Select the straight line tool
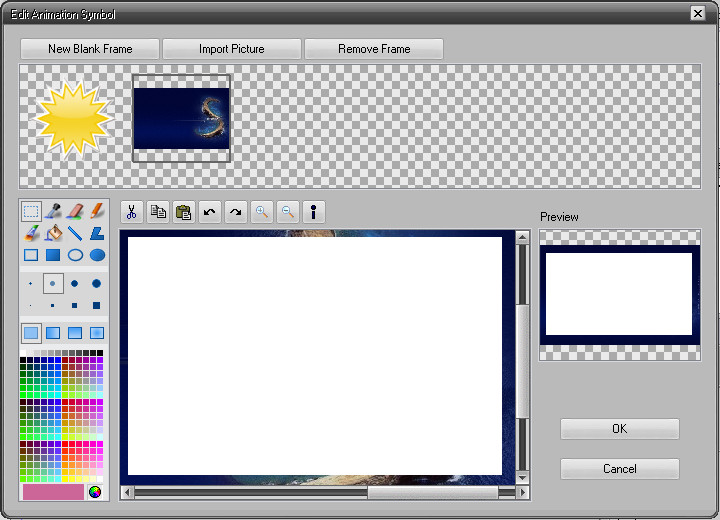This screenshot has height=520, width=720. click(x=75, y=233)
